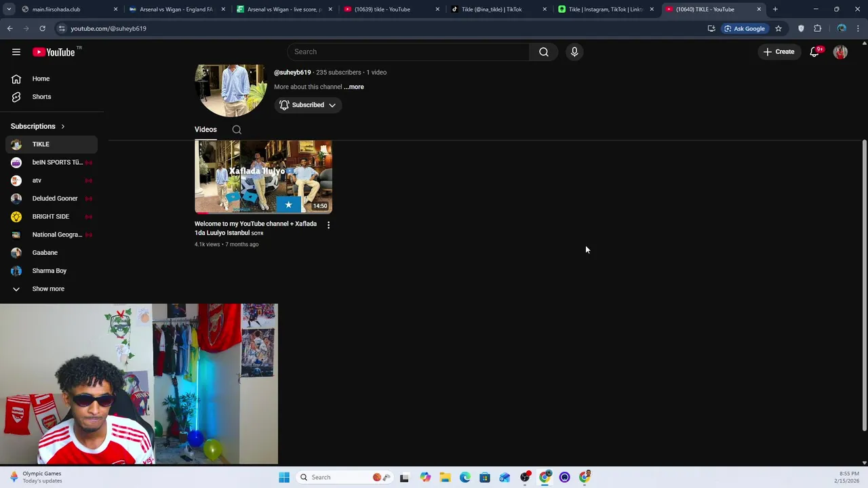
Task: Click the Welcome to my YouTube channel title
Action: (256, 228)
